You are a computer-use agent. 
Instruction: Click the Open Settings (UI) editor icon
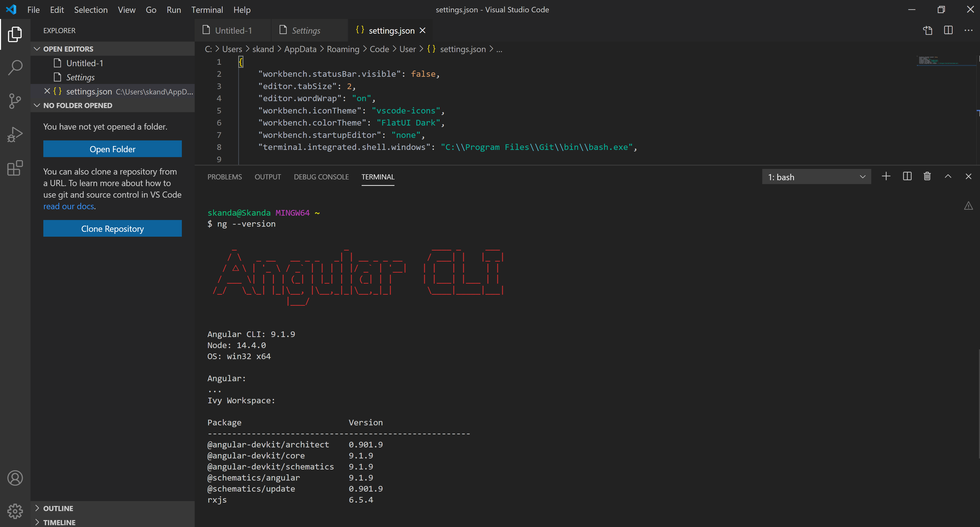[x=927, y=31]
